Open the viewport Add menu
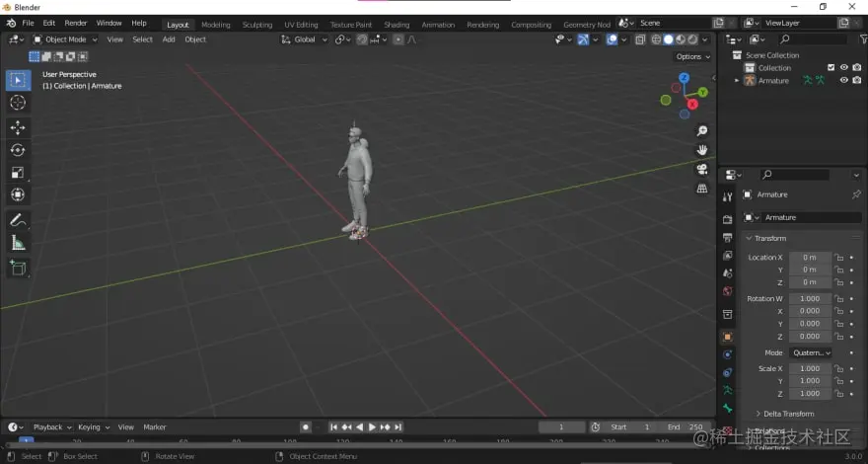 coord(169,39)
